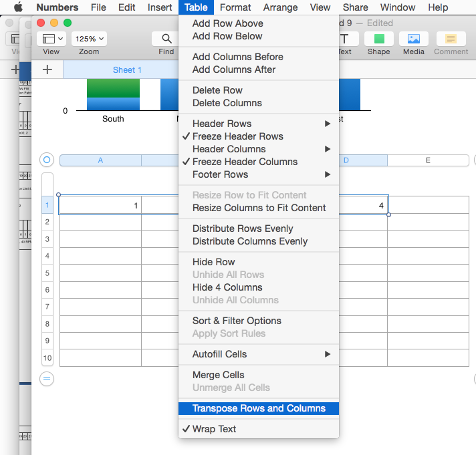Screen dimensions: 476x455
Task: Click the table select handle circle
Action: pyautogui.click(x=47, y=160)
